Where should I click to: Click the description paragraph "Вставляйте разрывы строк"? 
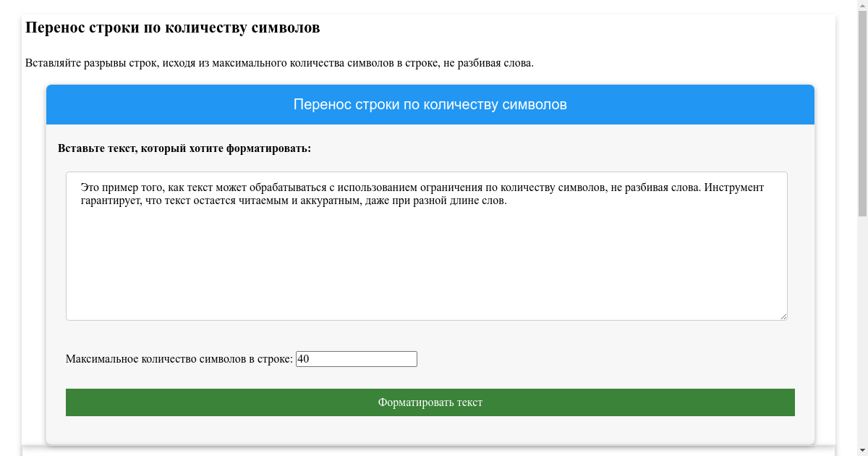coord(279,63)
